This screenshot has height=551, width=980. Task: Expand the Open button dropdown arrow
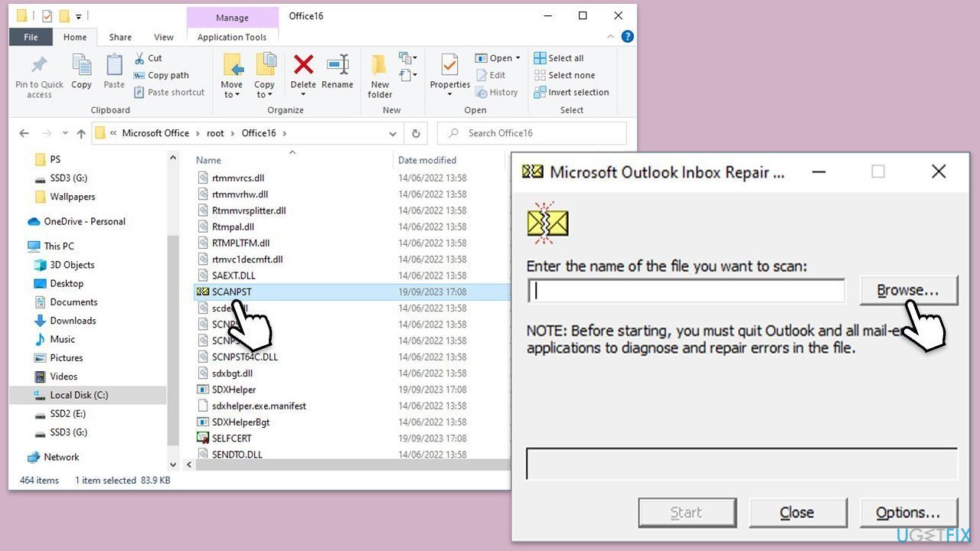tap(518, 58)
